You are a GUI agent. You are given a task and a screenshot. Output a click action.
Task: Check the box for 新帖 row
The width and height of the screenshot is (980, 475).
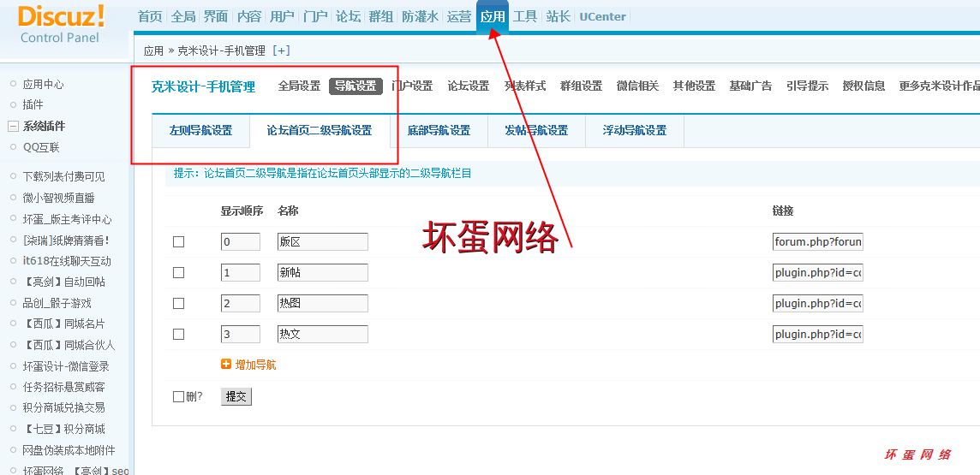(x=179, y=272)
